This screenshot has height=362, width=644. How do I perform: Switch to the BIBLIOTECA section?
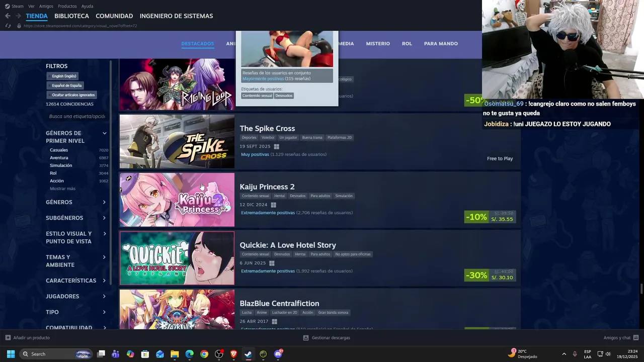71,16
